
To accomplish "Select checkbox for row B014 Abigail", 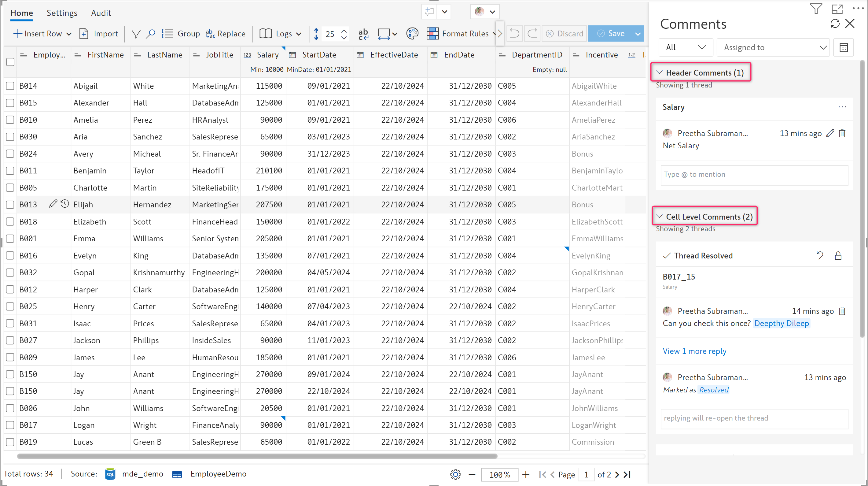I will point(10,86).
